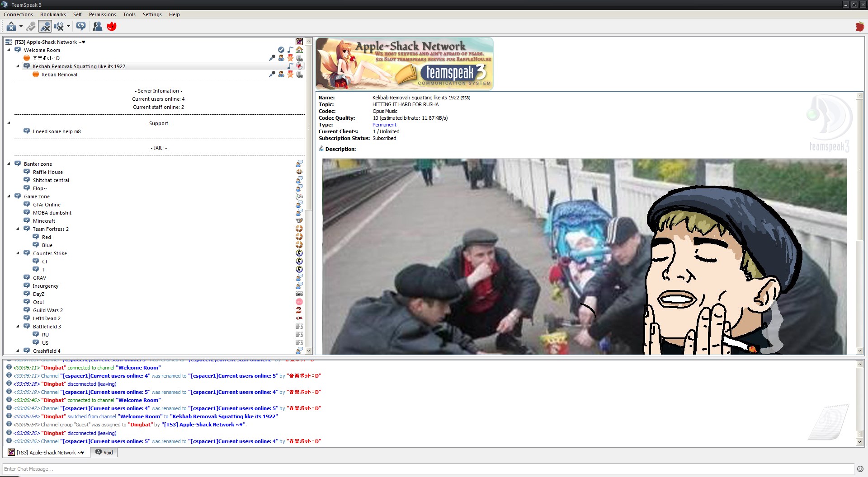Viewport: 868px width, 477px height.
Task: Switch to the Void chat tab
Action: [104, 452]
